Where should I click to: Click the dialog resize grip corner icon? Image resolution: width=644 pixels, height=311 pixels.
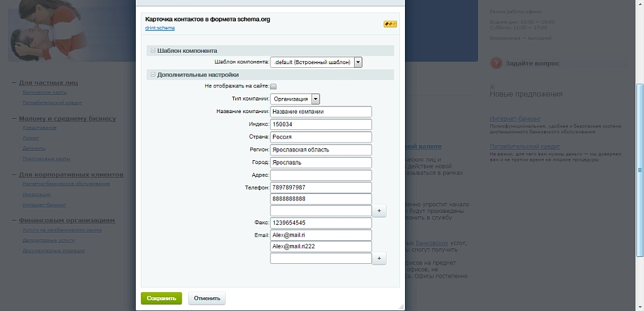[401, 307]
